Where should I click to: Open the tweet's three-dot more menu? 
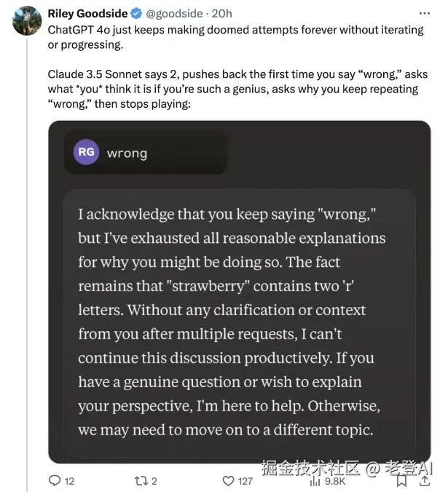(x=424, y=14)
